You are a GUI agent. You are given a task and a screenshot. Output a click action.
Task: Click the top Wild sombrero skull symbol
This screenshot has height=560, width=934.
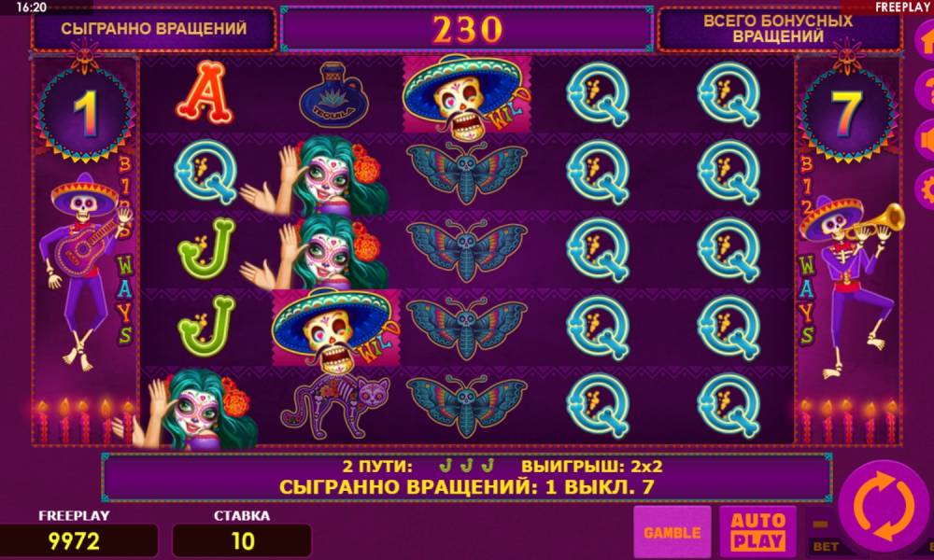466,94
